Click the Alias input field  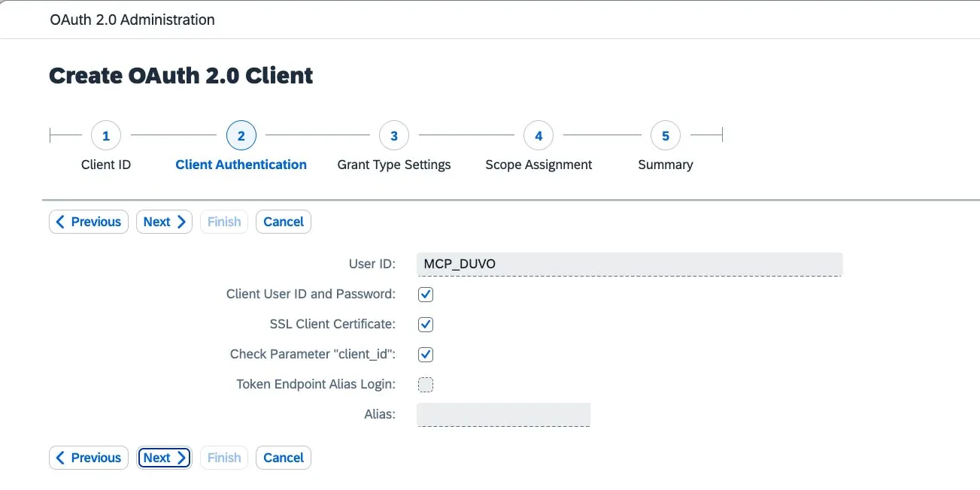503,415
